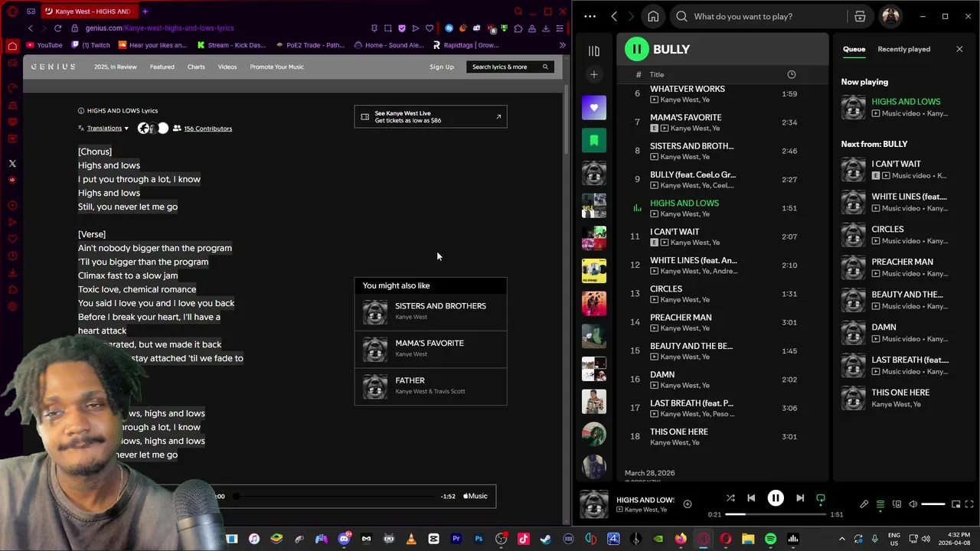Reload the page in Opera
The height and width of the screenshot is (551, 980).
57,28
